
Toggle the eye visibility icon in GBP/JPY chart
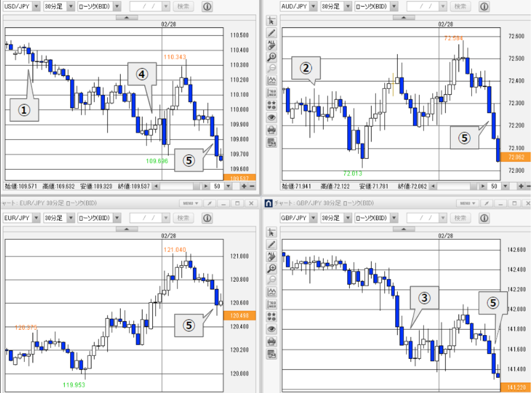tap(271, 329)
